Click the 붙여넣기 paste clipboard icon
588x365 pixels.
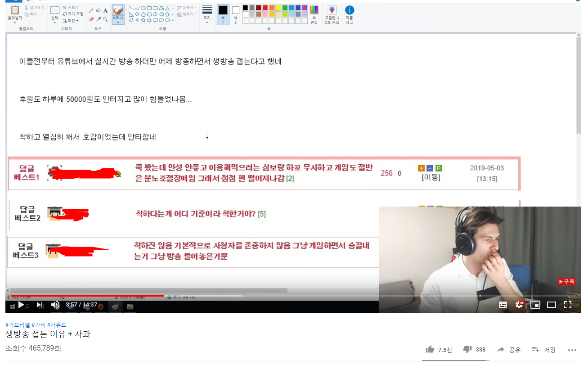pyautogui.click(x=15, y=10)
